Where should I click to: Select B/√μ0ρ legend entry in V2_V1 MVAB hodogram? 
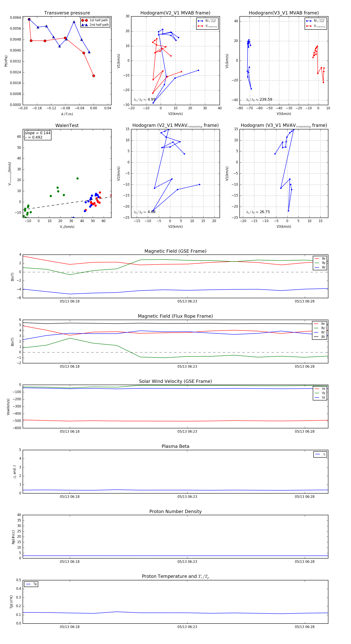(x=207, y=21)
